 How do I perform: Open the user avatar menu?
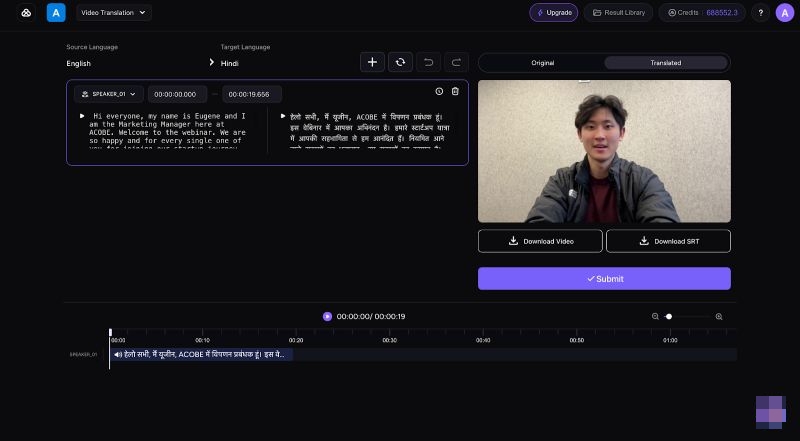point(785,13)
